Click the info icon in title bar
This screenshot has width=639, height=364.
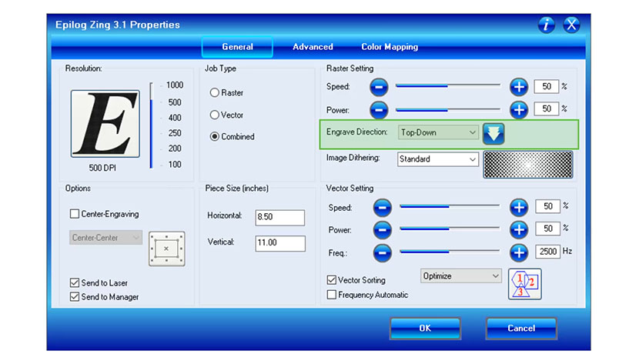tap(546, 25)
